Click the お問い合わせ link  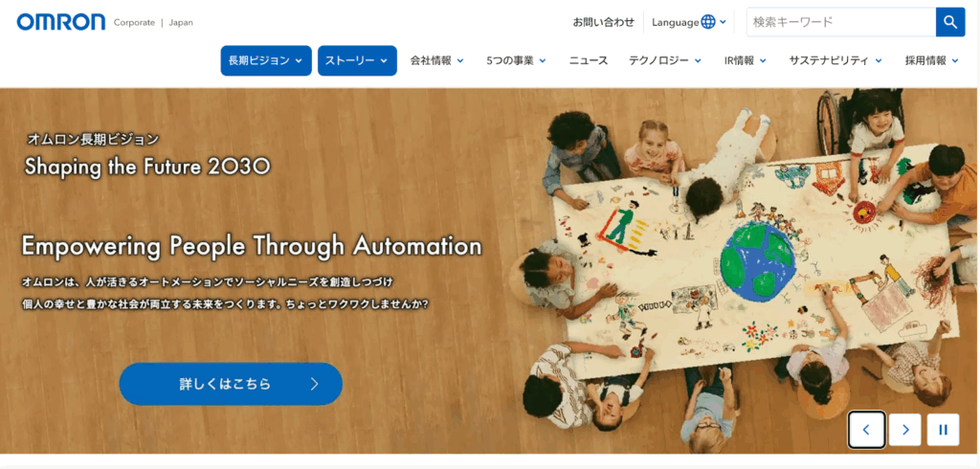coord(603,23)
